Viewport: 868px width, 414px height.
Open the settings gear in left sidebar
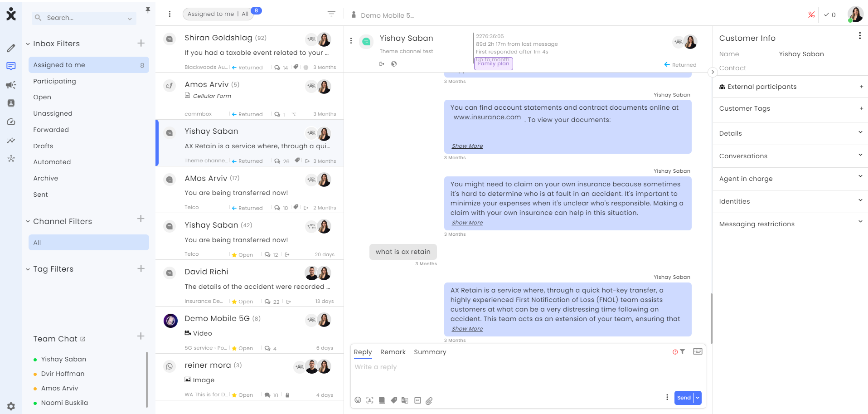11,406
